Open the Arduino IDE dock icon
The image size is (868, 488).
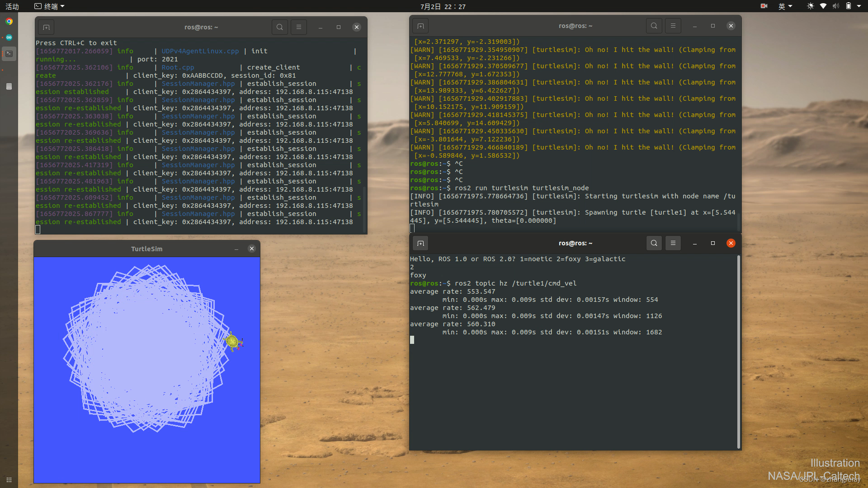pyautogui.click(x=9, y=38)
